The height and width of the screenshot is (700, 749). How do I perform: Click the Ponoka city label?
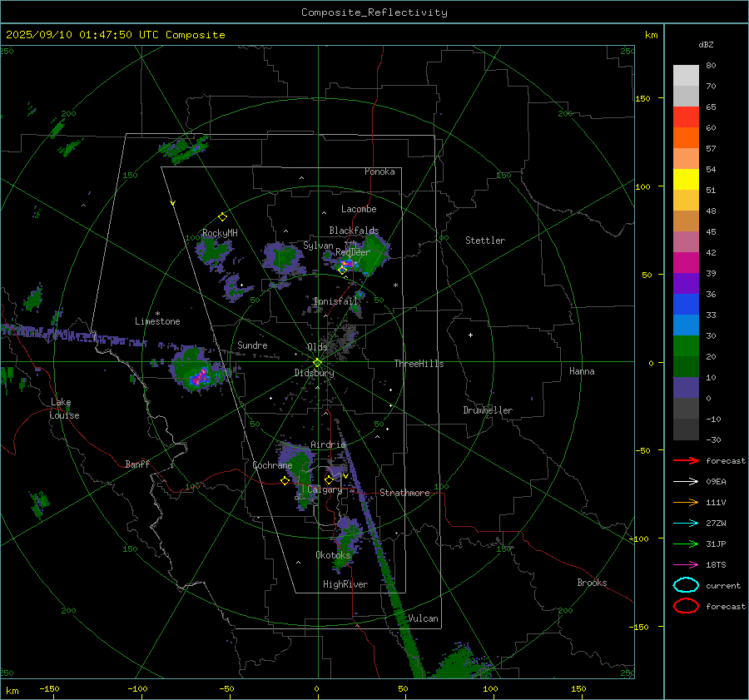pyautogui.click(x=379, y=171)
